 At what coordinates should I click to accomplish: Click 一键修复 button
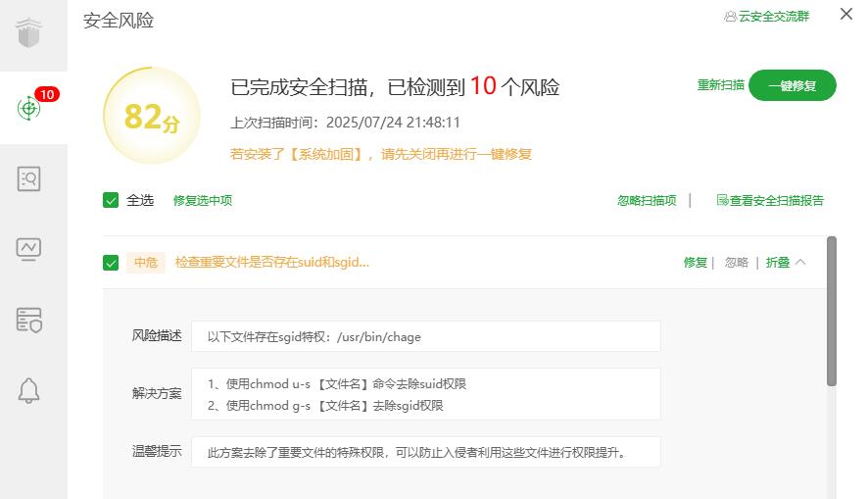coord(793,85)
